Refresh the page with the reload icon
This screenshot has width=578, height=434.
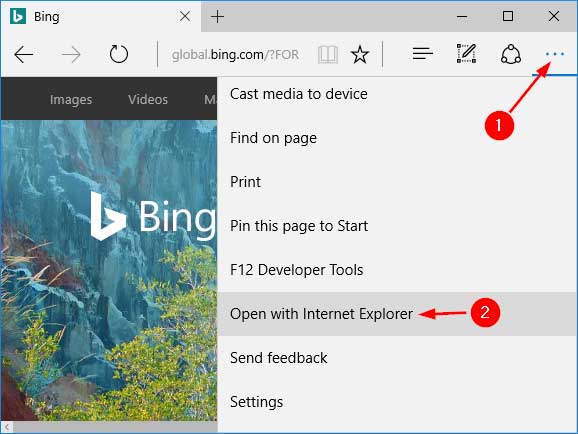[119, 54]
